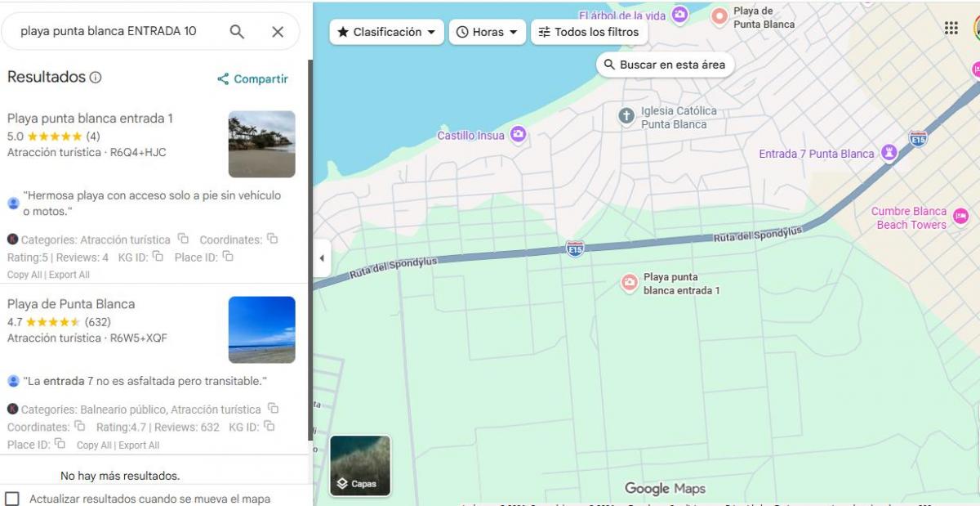Click the Compartir share link
The width and height of the screenshot is (980, 506).
pos(252,79)
